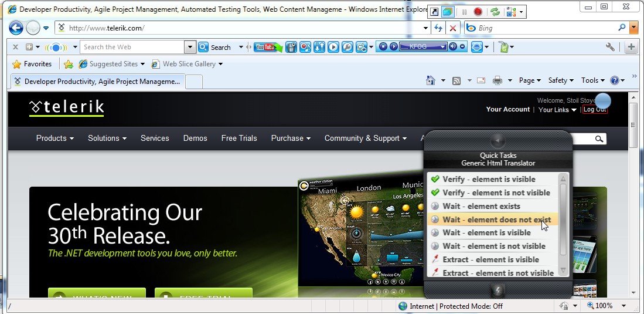Expand Community & Support menu
Viewport: 644px width, 314px height.
click(366, 139)
